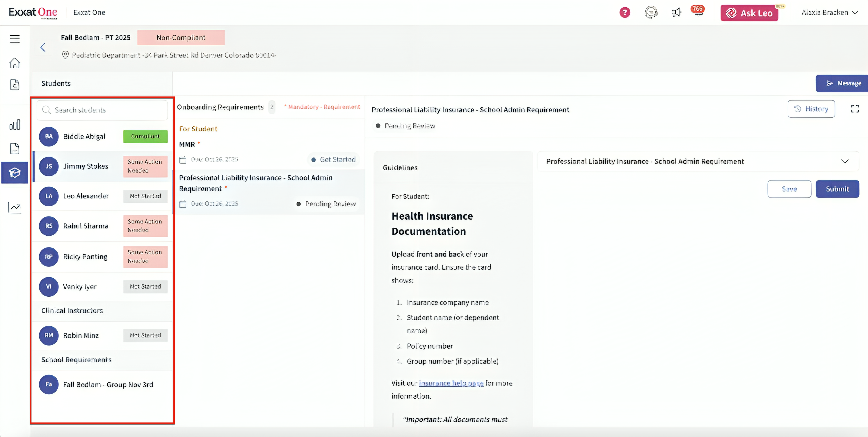Expand panel with fullscreen icon
Image resolution: width=868 pixels, height=437 pixels.
tap(855, 109)
